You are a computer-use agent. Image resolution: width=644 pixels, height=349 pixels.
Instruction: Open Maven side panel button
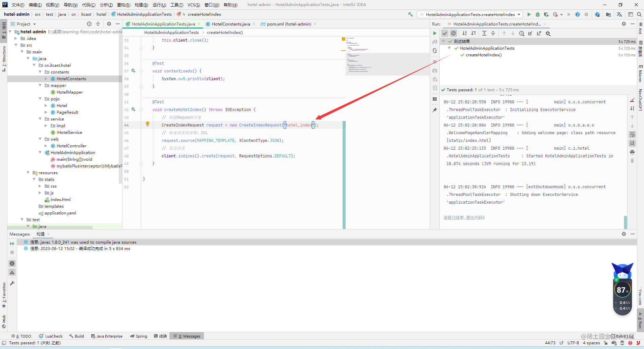pos(640,73)
